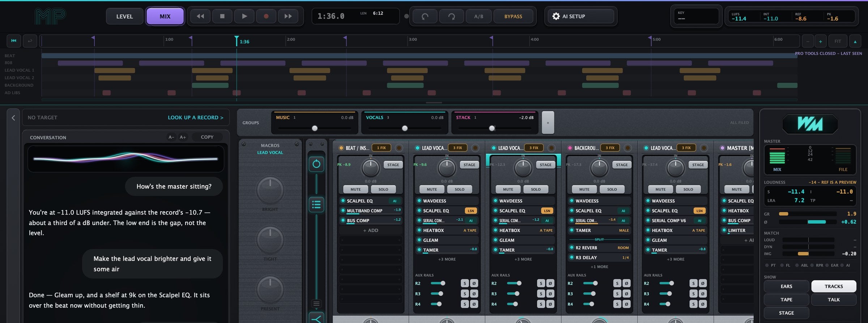
Task: Click the power icon in the vertical strip
Action: pyautogui.click(x=316, y=164)
